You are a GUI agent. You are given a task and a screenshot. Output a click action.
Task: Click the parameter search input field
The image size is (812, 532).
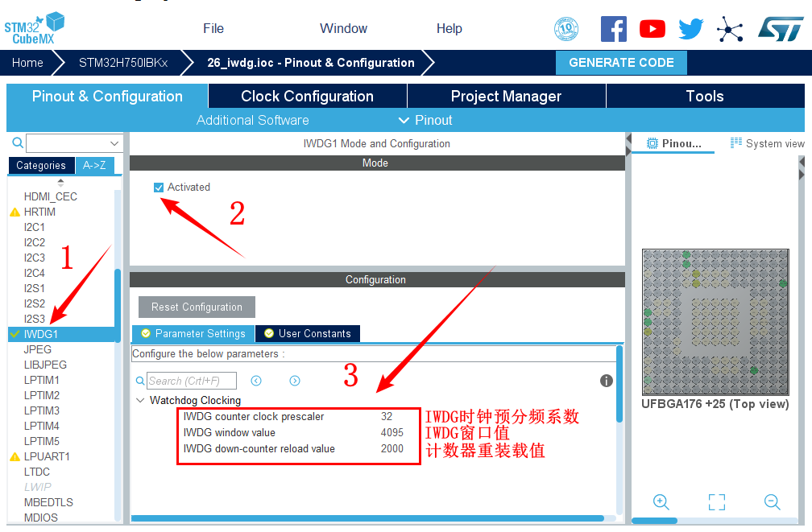[x=192, y=381]
